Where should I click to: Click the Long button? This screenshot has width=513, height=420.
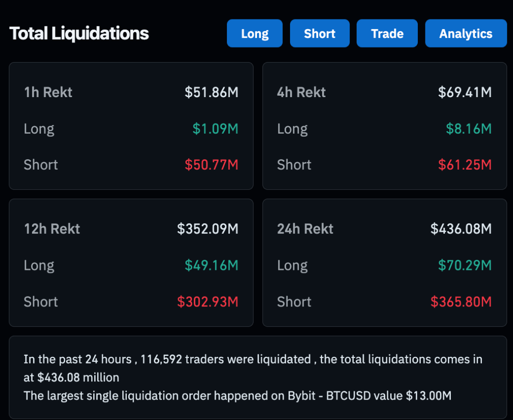click(254, 34)
